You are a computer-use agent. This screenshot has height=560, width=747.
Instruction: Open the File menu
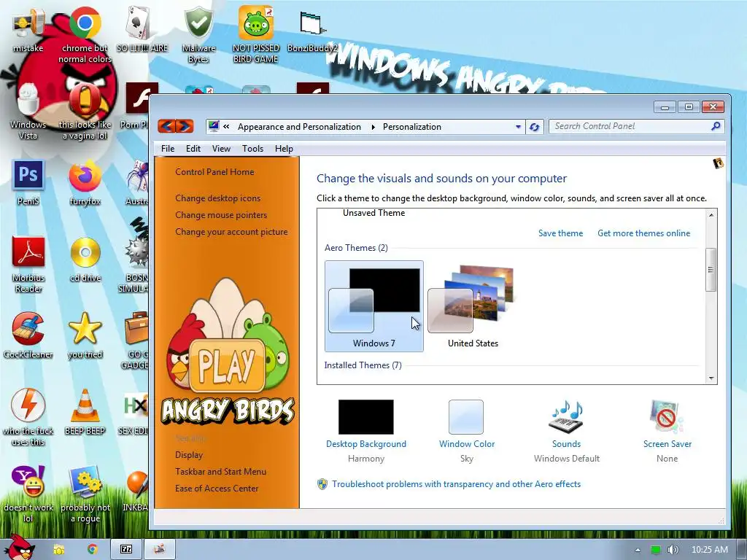(x=168, y=149)
